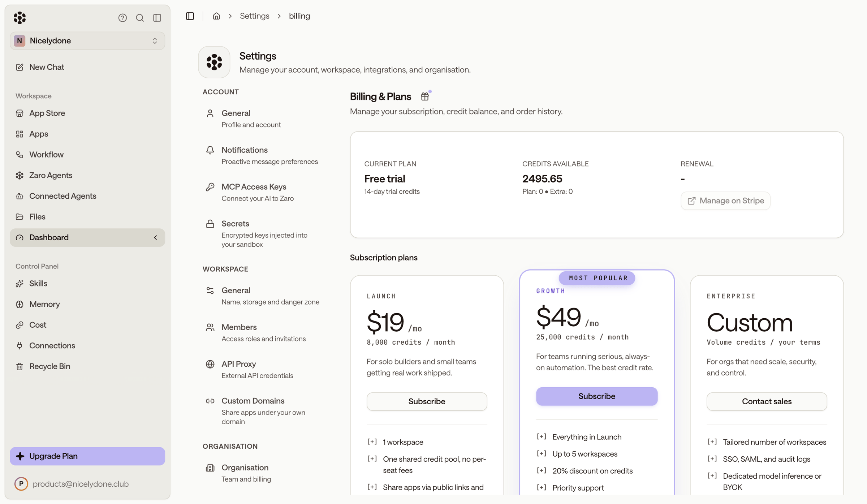
Task: Expand the 'Priority support' feature item
Action: pos(541,487)
